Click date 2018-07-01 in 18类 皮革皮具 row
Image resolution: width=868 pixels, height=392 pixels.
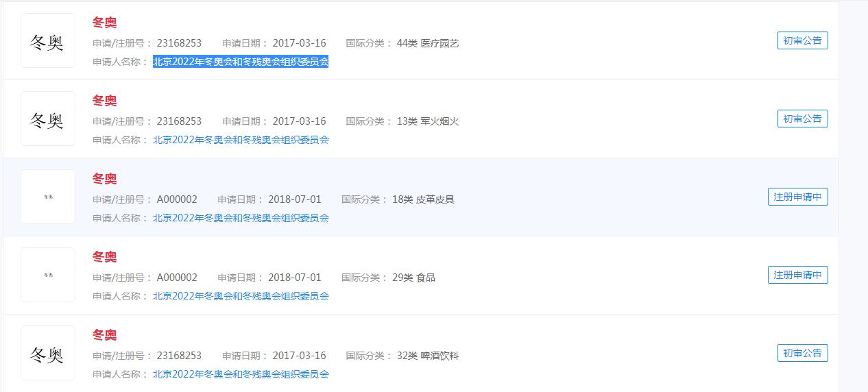(x=295, y=199)
